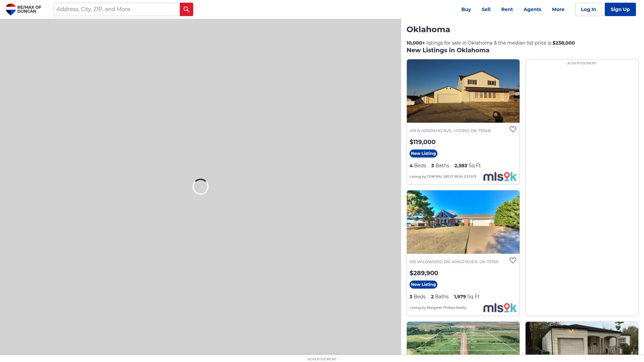The height and width of the screenshot is (362, 644).
Task: Open the More menu
Action: pos(558,9)
